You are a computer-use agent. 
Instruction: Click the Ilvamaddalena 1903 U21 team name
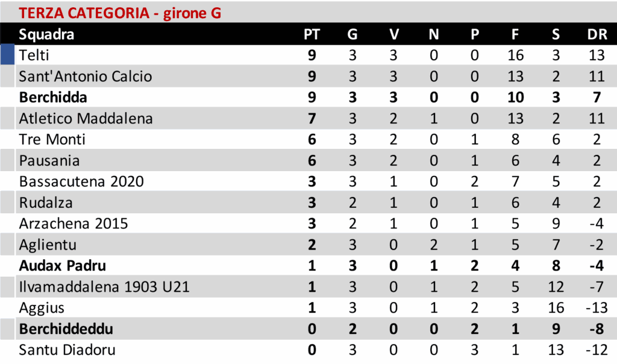[104, 287]
